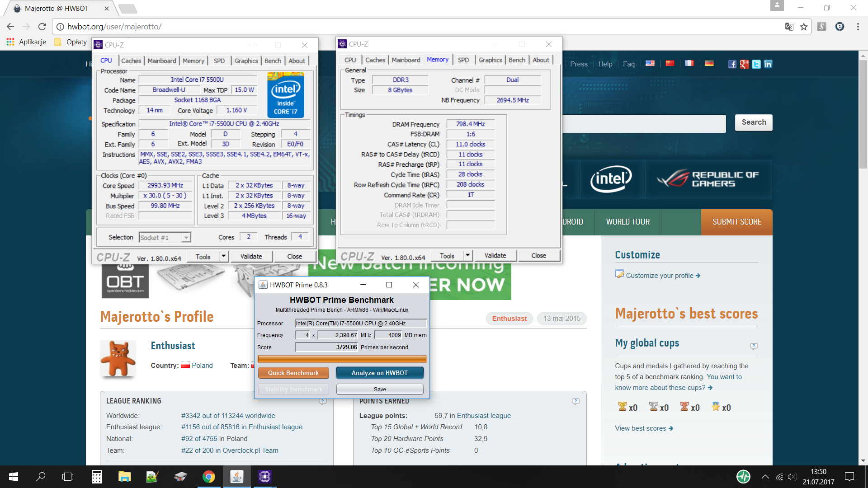
Task: Open the Windows notification center
Action: point(849,477)
